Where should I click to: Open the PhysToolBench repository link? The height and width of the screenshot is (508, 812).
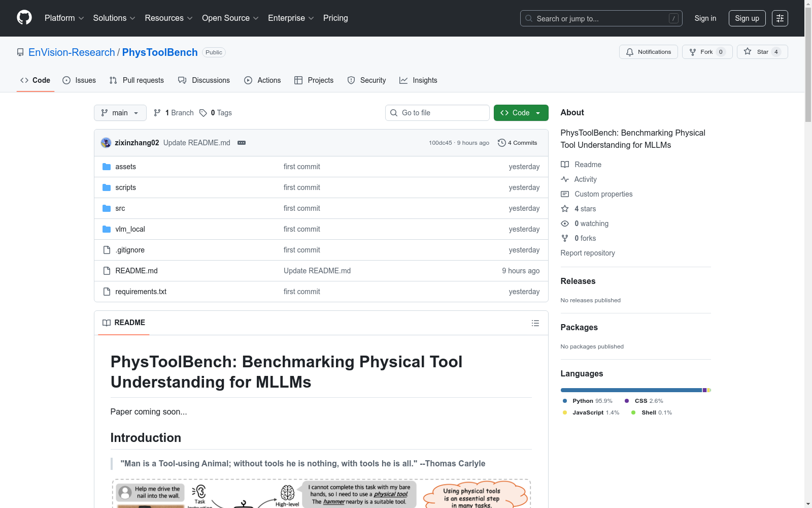tap(160, 52)
